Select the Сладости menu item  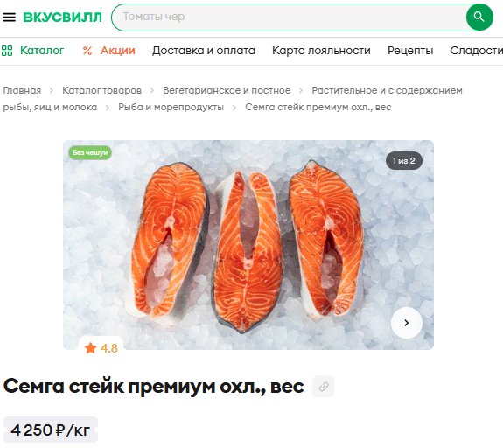coord(477,51)
